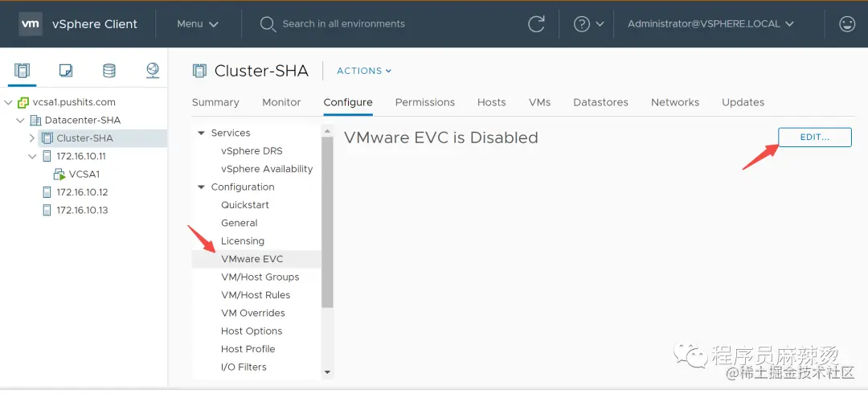Open Host Options settings

coord(252,330)
